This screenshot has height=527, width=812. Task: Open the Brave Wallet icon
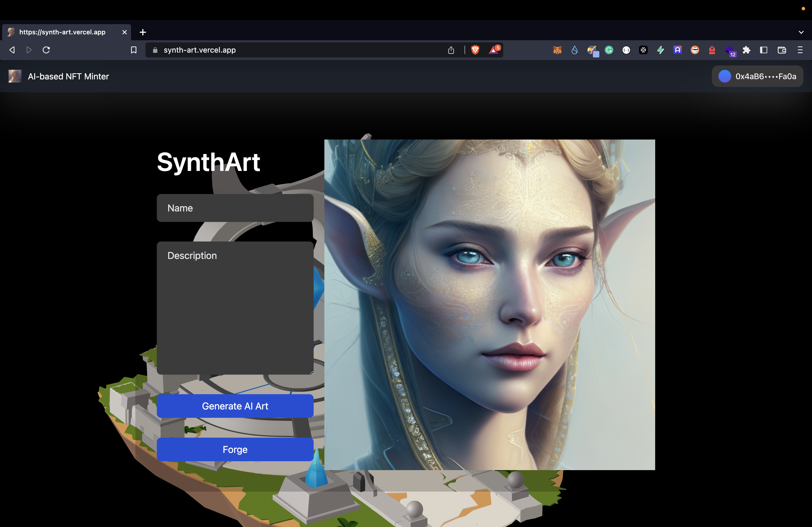pos(782,50)
